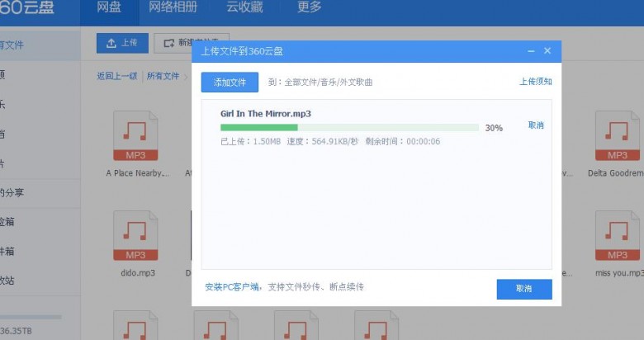Viewport: 644px width, 340px height.
Task: Open the 上传须知 link
Action: (x=535, y=82)
